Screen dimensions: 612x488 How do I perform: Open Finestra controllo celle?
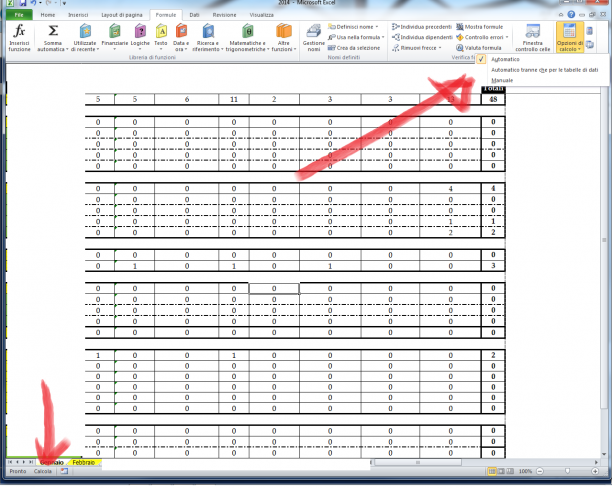point(532,38)
